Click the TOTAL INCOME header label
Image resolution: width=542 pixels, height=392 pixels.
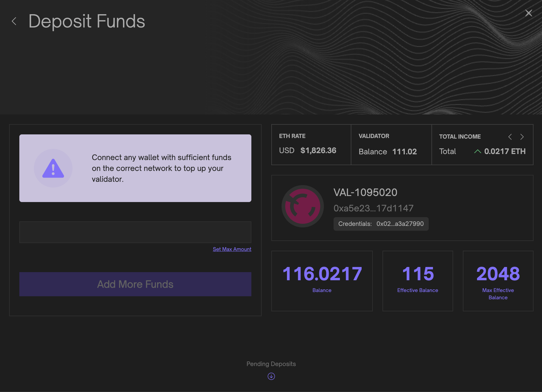click(x=460, y=137)
